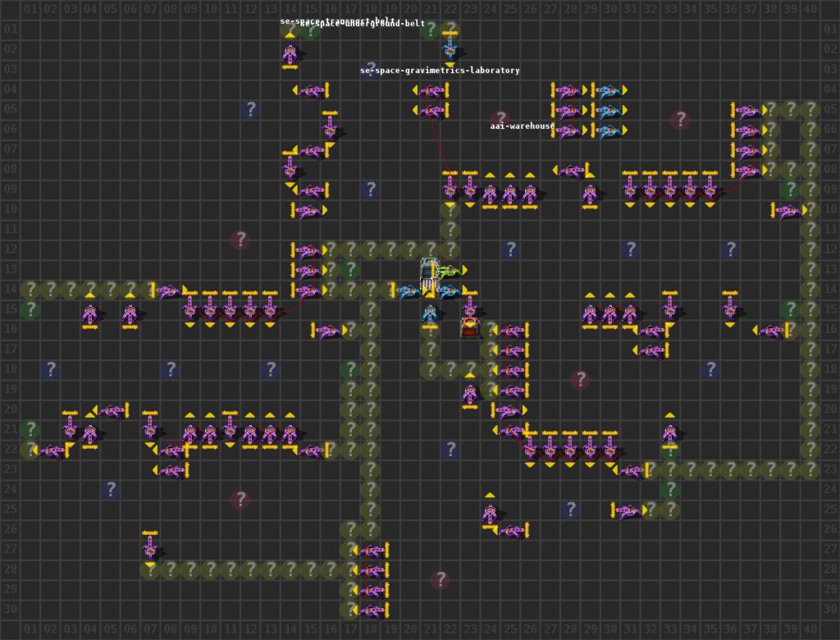Click the red chest at column 23, row 16

click(x=470, y=327)
